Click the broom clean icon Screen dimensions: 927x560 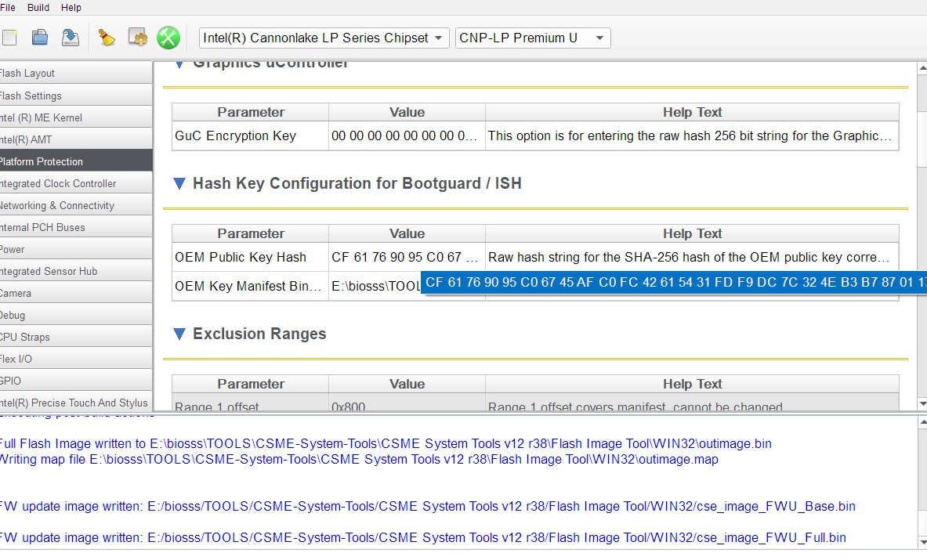tap(107, 38)
